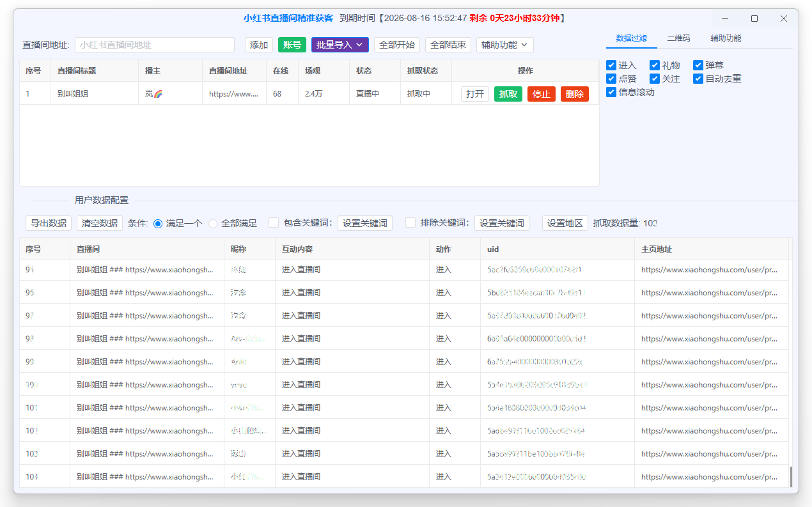The width and height of the screenshot is (812, 507).
Task: Click 全部结束 button
Action: click(448, 45)
